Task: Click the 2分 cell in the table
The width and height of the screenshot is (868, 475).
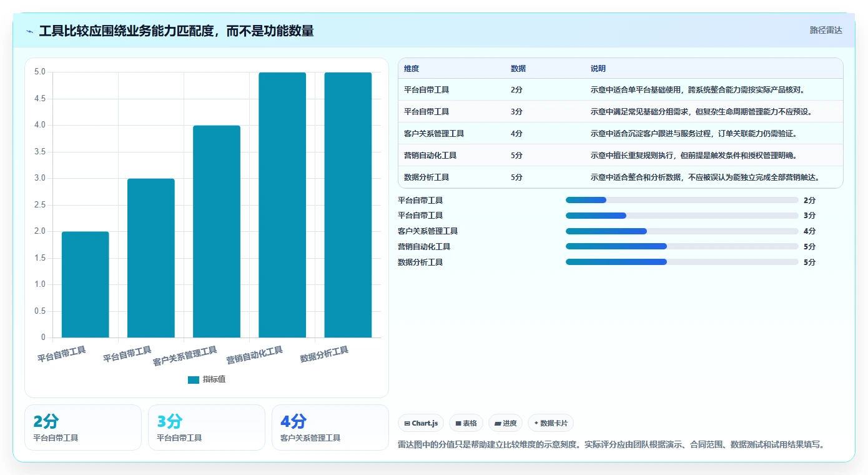Action: click(x=516, y=90)
